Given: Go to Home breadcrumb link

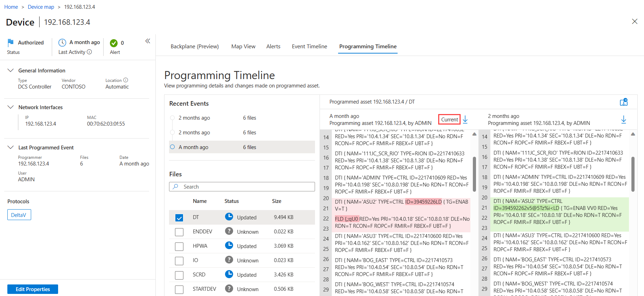Looking at the screenshot, I should [11, 7].
